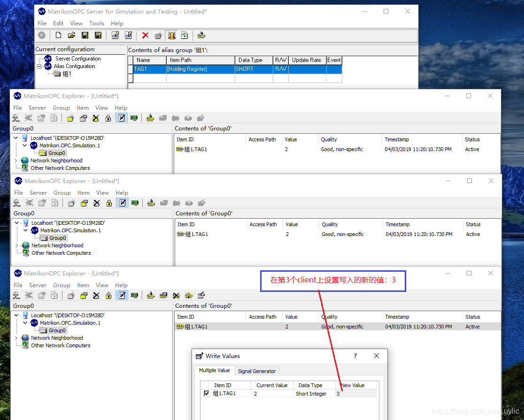Click write values pen icon in Explorer with Write Values dialog
Screen dimensions: 524x420
pyautogui.click(x=201, y=295)
